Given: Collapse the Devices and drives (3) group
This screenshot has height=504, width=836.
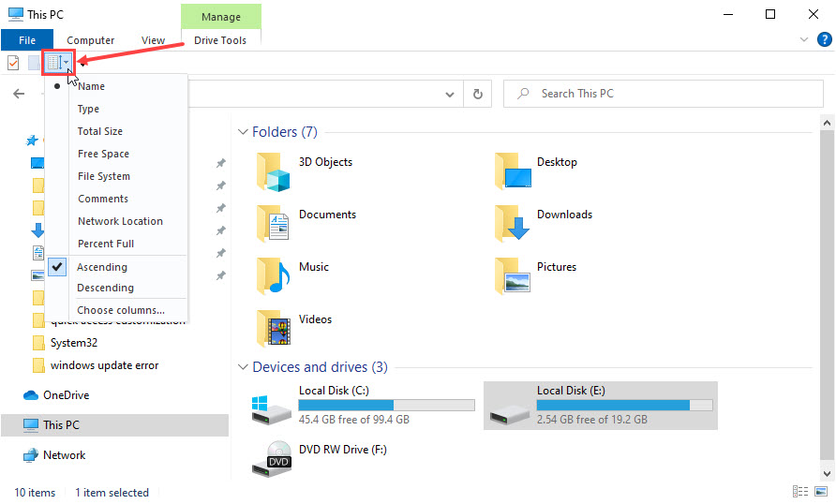Looking at the screenshot, I should (x=243, y=367).
